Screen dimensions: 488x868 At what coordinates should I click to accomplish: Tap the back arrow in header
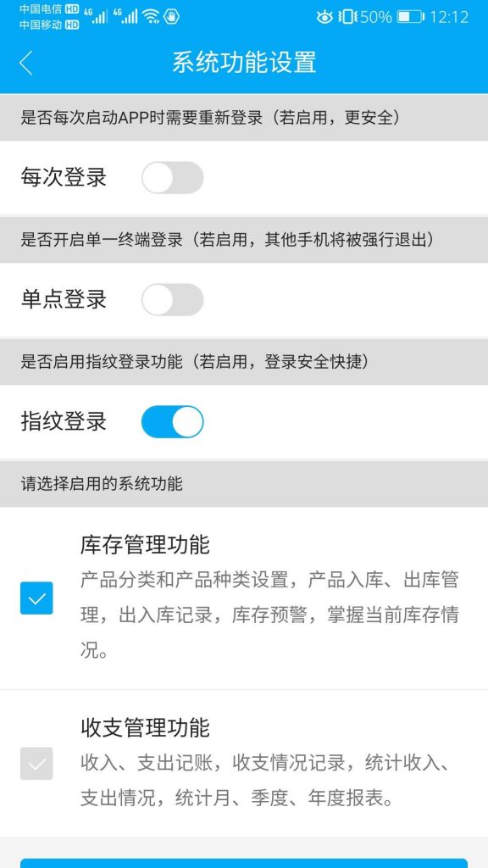click(x=26, y=63)
